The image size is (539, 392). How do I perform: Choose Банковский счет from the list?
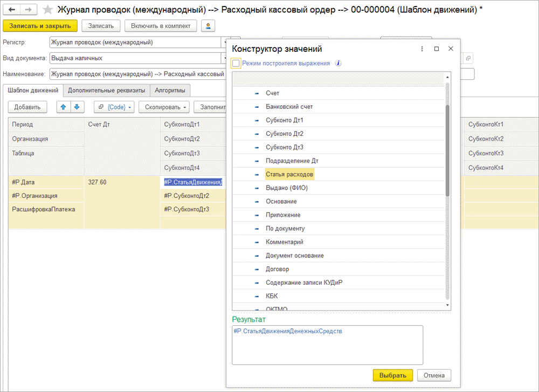(289, 107)
